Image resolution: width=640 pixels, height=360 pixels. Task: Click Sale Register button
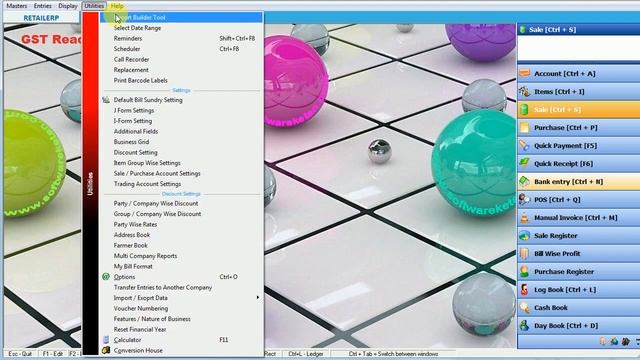(x=578, y=236)
